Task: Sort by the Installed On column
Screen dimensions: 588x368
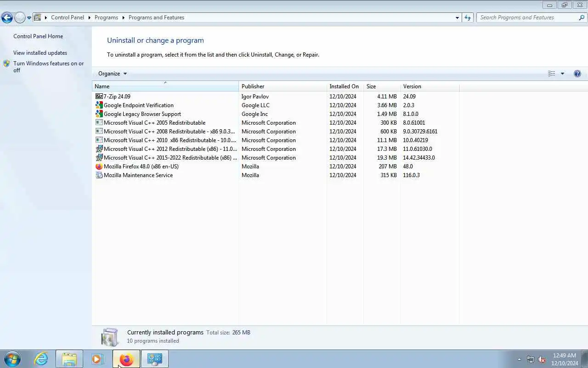Action: click(x=345, y=86)
